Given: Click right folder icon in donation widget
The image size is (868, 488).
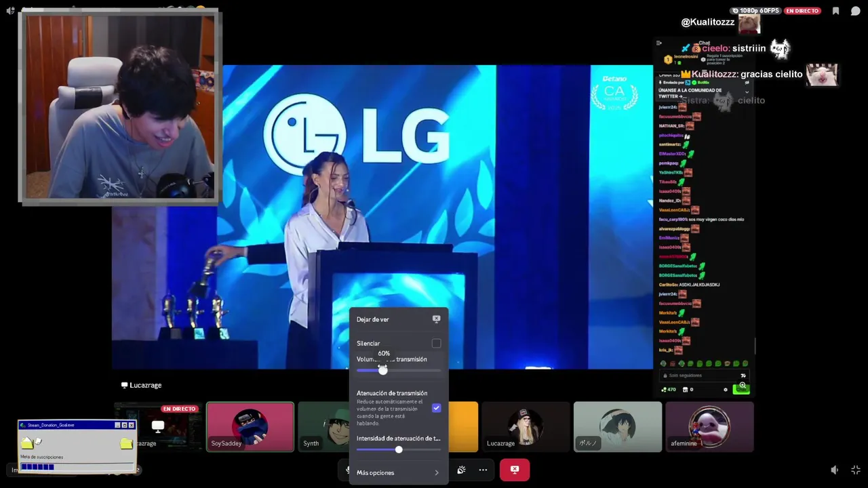Looking at the screenshot, I should pos(126,443).
